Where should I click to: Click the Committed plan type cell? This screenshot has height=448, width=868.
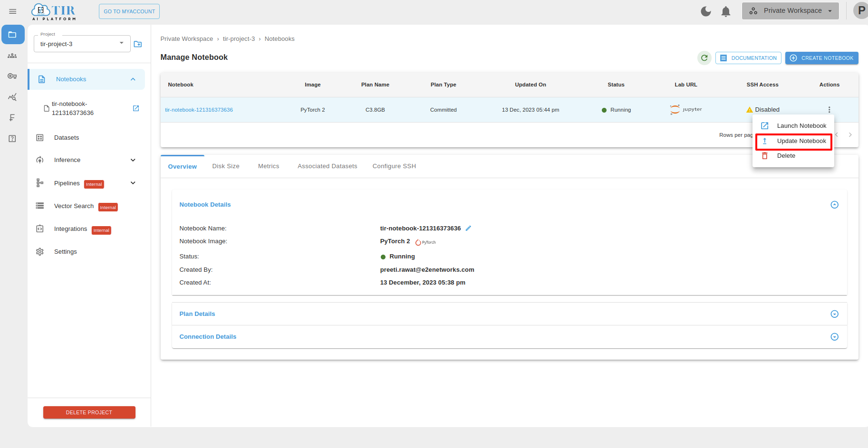tap(444, 110)
